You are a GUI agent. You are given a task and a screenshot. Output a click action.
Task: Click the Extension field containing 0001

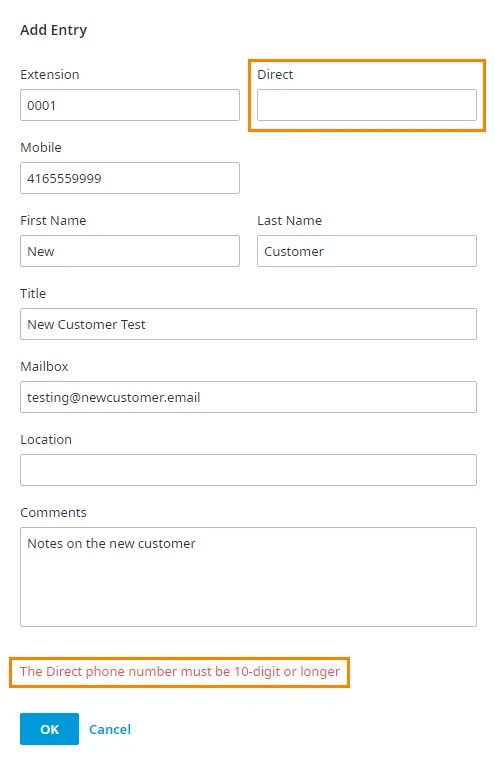click(130, 105)
